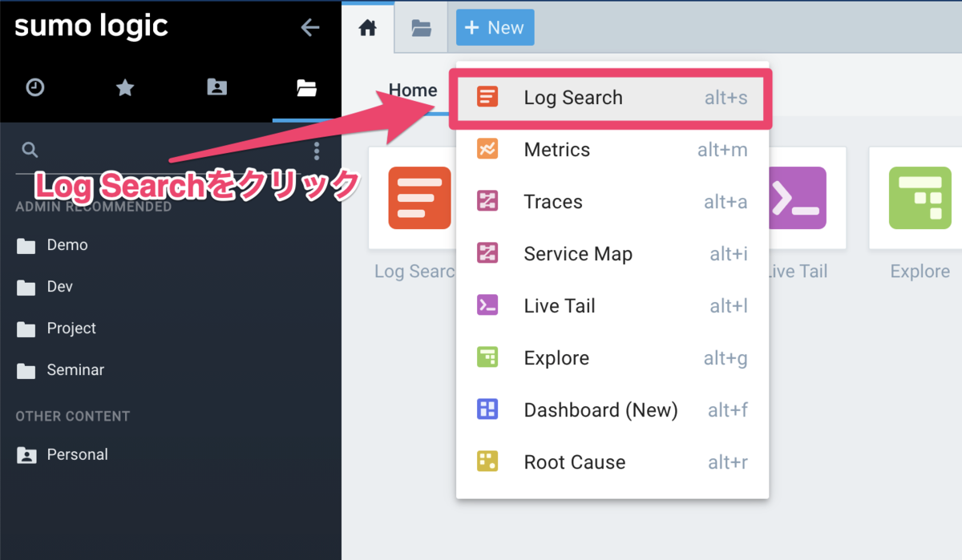Open the Log Search tile on Home
962x560 pixels.
[414, 198]
